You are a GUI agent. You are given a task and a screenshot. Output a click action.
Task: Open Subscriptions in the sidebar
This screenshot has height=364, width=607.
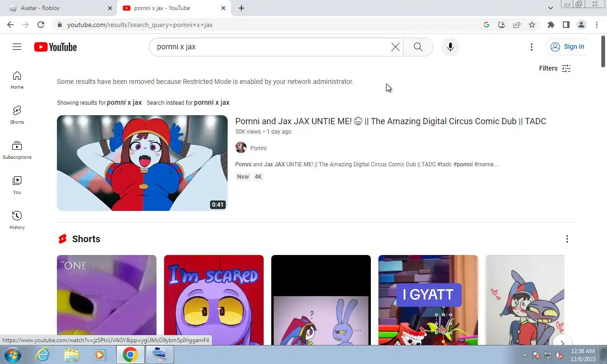click(x=17, y=150)
